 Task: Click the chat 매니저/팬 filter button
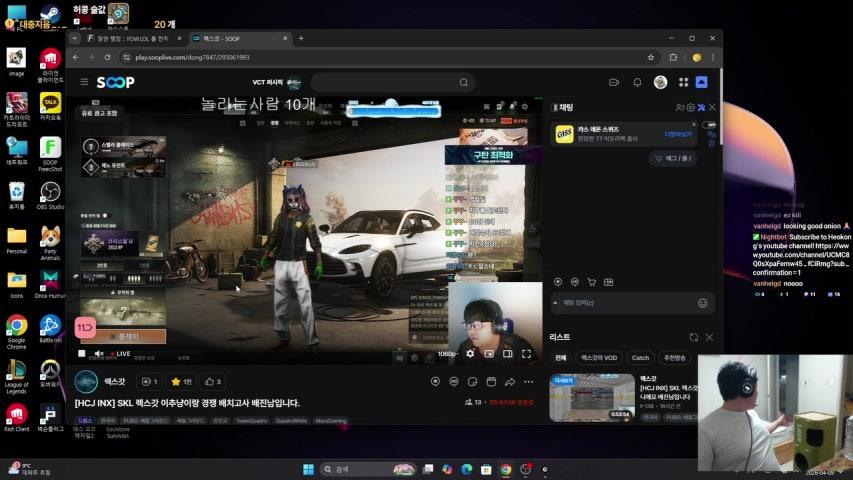673,158
